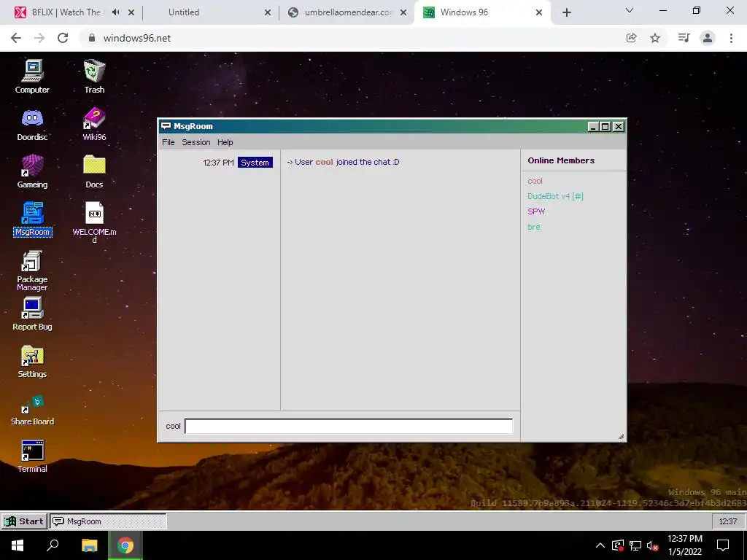Open the Windows notification center
747x560 pixels.
(723, 545)
